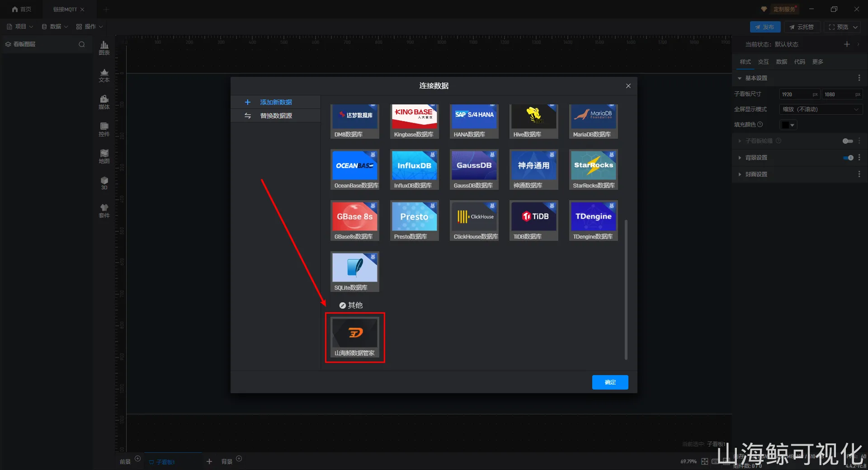Open the 套件 (kit) component panel
This screenshot has width=868, height=470.
click(x=104, y=211)
